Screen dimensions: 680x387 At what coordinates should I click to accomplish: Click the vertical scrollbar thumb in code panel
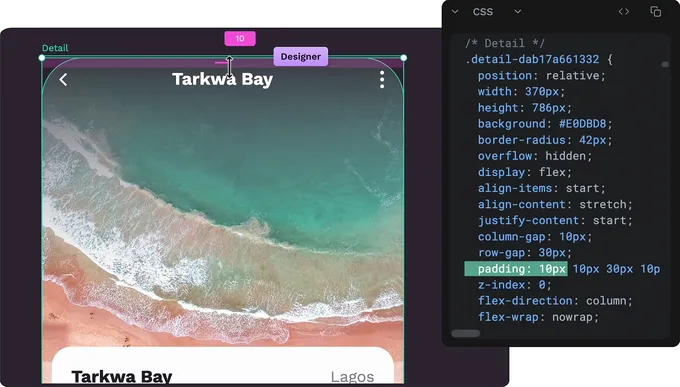665,65
